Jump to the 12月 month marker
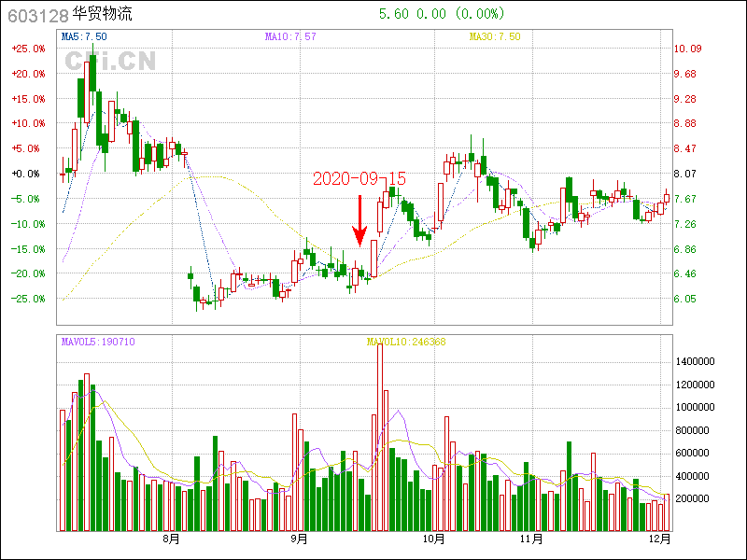This screenshot has width=747, height=560. coord(660,539)
